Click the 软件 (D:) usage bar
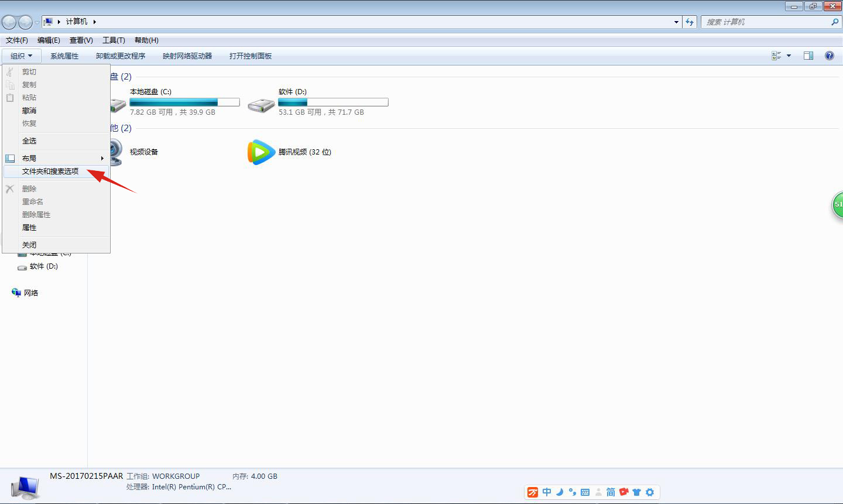The height and width of the screenshot is (504, 843). coord(333,102)
